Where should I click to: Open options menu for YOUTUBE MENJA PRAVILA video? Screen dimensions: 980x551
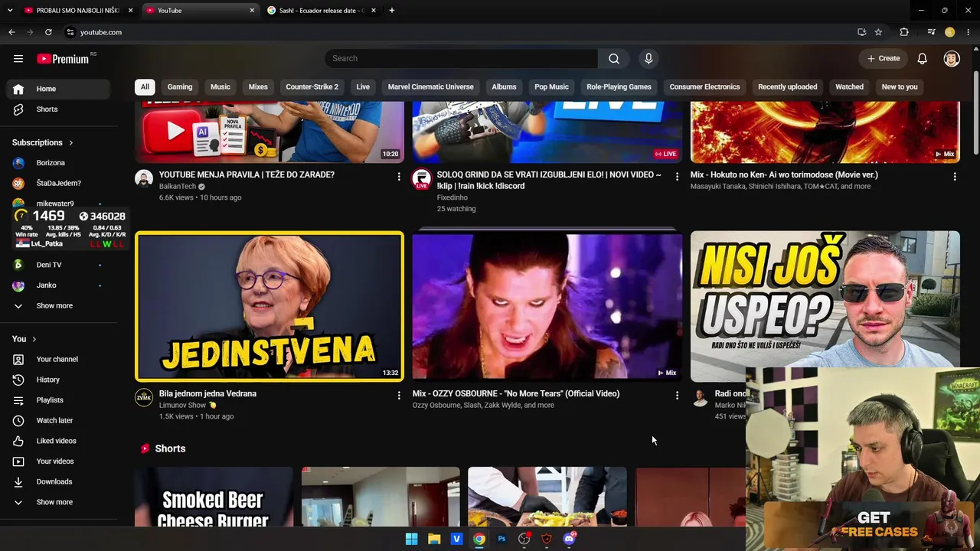(x=399, y=177)
